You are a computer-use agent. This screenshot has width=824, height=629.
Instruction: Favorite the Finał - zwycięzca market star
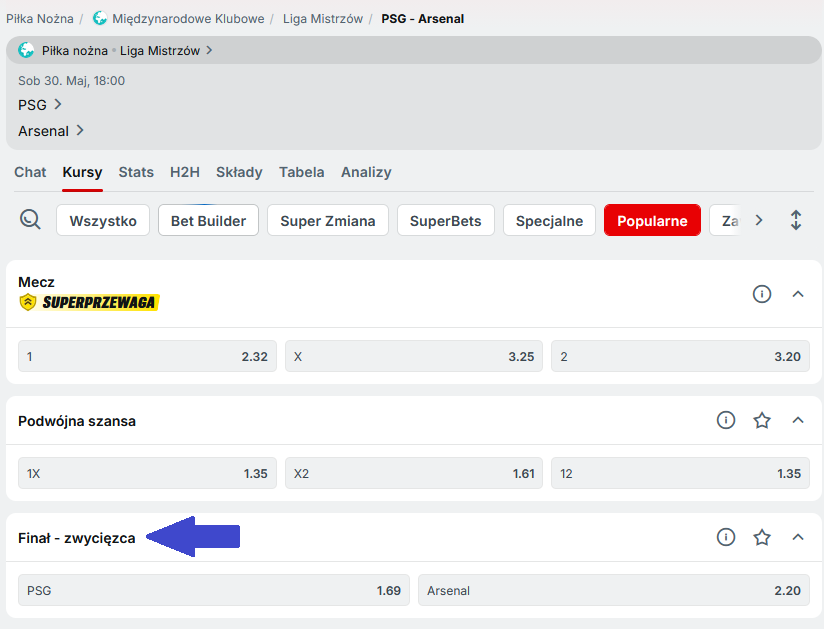click(x=761, y=537)
